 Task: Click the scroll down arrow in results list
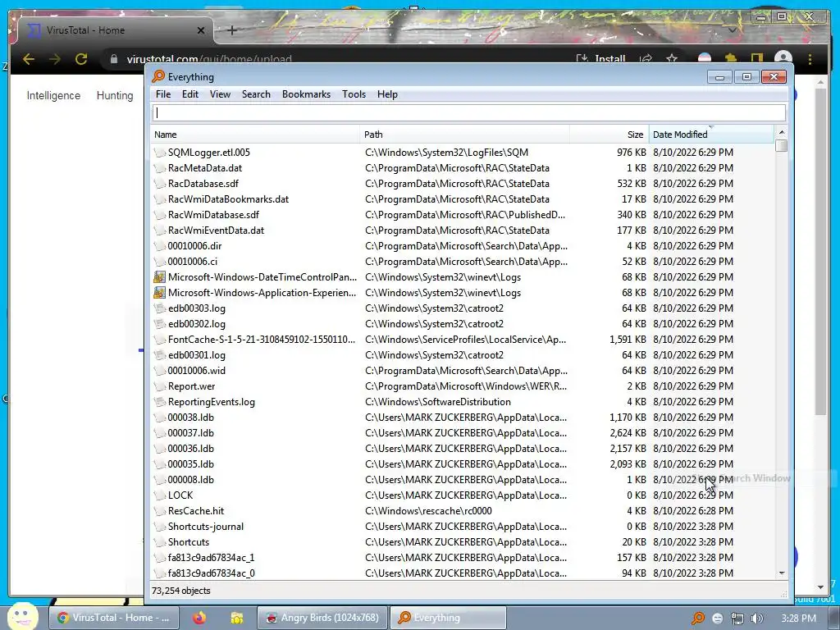click(x=782, y=573)
